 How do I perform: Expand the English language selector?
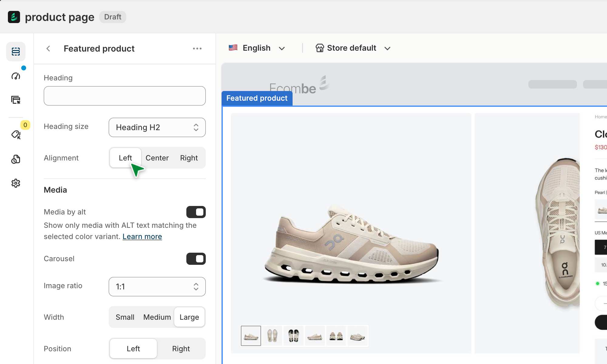(257, 48)
